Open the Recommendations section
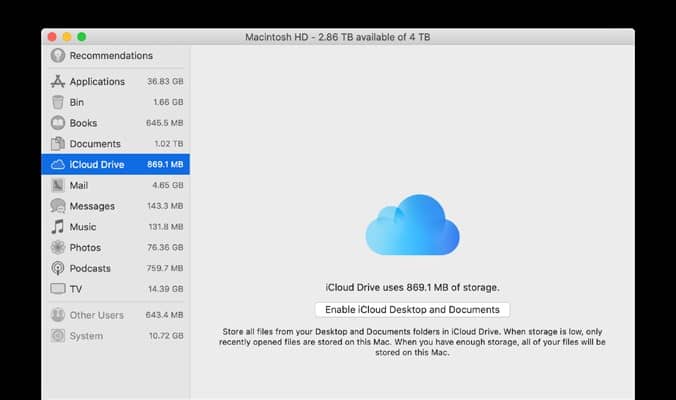This screenshot has width=676, height=400. pos(111,56)
